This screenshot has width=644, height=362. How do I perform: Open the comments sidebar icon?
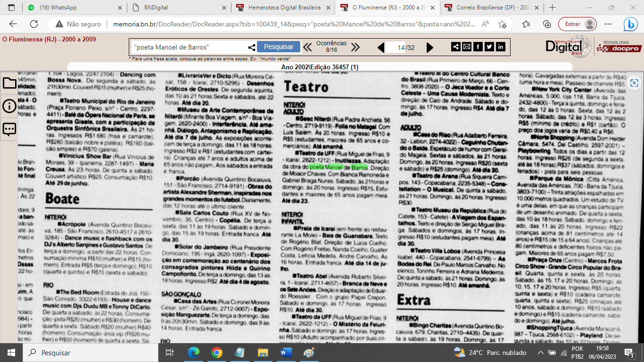(x=9, y=129)
